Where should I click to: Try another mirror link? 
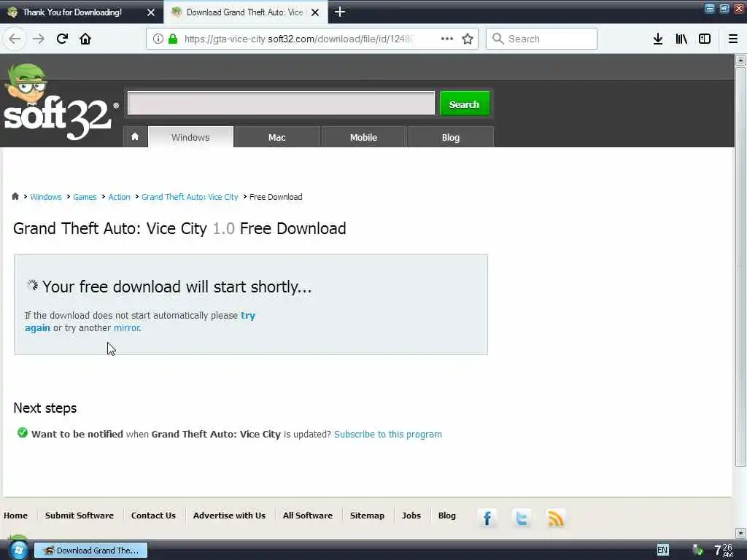(127, 327)
